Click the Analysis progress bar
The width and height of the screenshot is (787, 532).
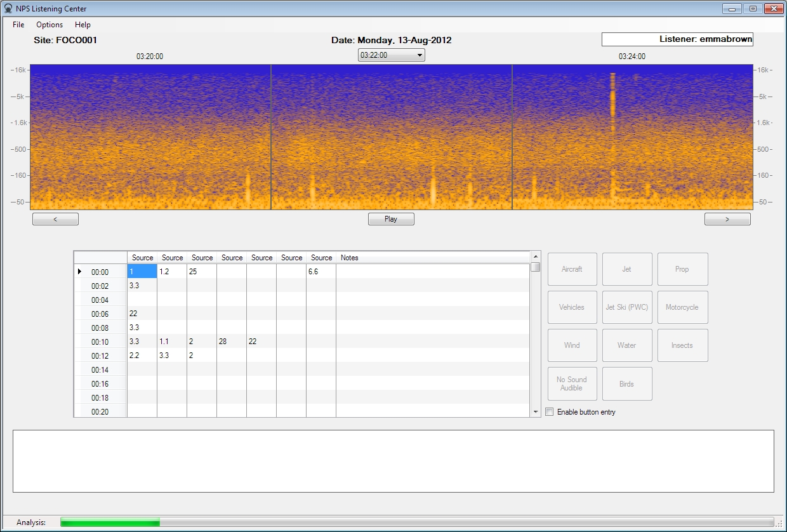click(x=416, y=522)
